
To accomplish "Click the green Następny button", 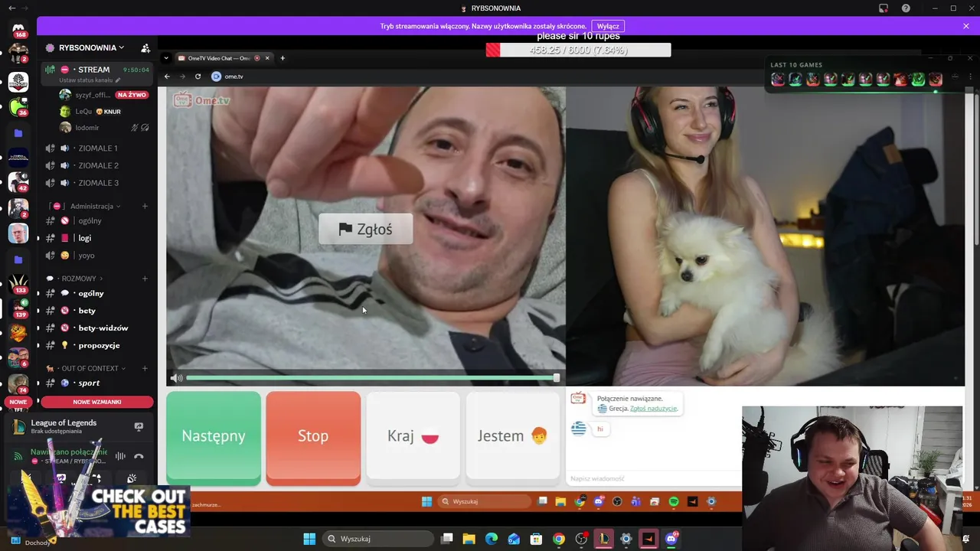I will coord(214,438).
